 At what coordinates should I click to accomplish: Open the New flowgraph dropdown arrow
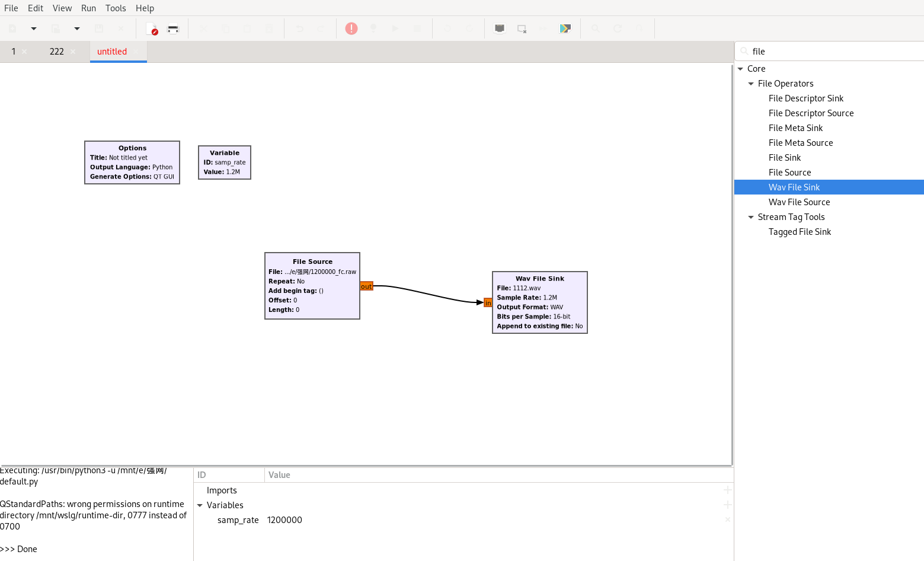34,28
